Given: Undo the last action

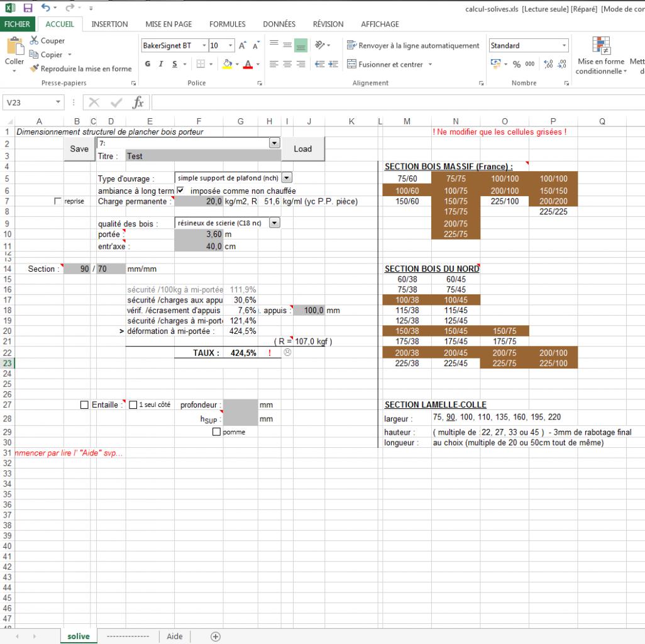Looking at the screenshot, I should click(x=45, y=8).
